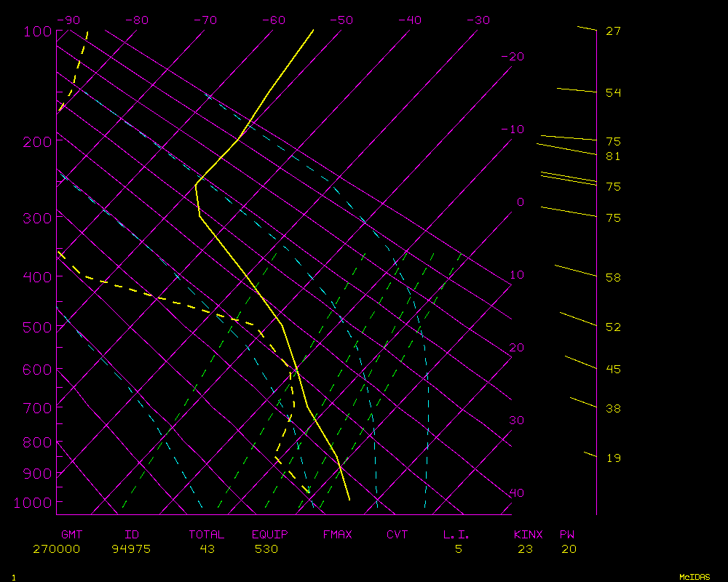The height and width of the screenshot is (582, 728).
Task: Click the CVT label
Action: click(397, 535)
